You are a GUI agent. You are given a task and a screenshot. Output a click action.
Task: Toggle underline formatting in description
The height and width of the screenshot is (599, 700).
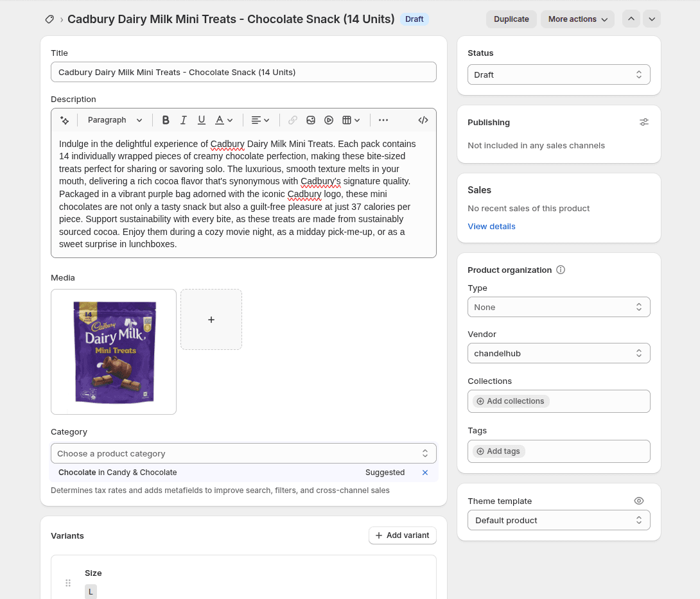(202, 120)
